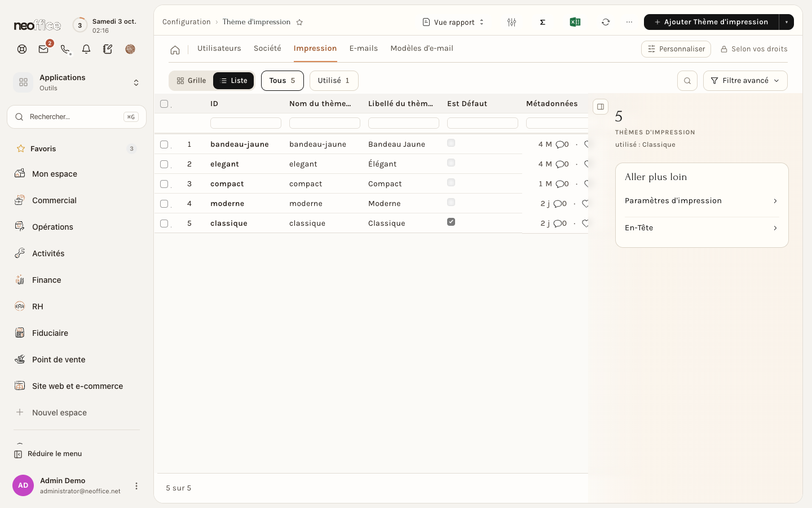Select the elegant row checkbox
The image size is (812, 508).
pyautogui.click(x=164, y=164)
